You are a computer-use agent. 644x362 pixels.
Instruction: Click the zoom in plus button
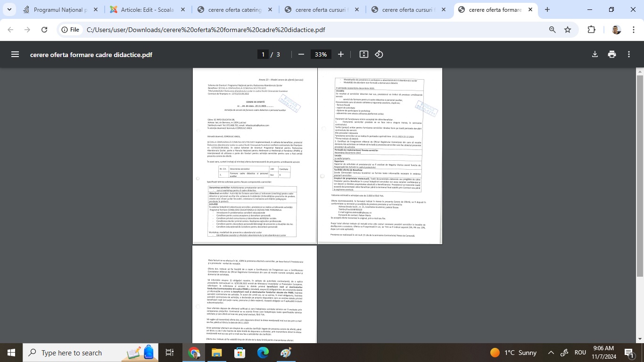341,54
